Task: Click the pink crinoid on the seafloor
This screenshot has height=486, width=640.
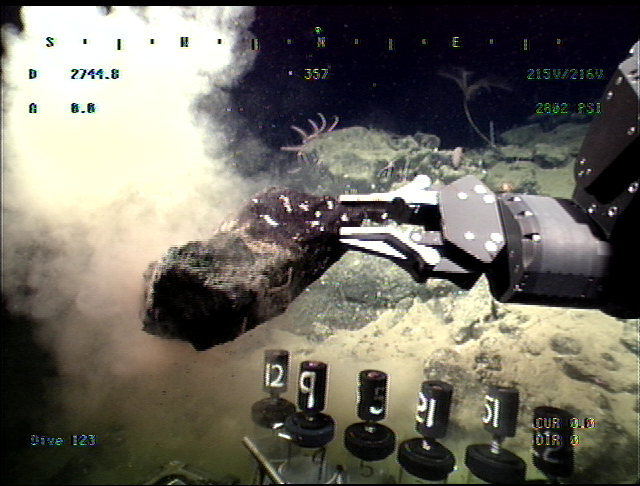Action: point(312,135)
